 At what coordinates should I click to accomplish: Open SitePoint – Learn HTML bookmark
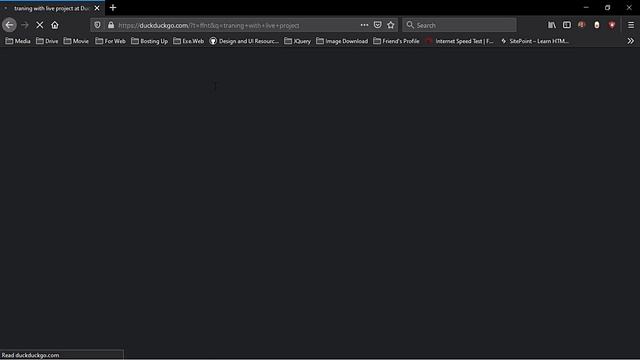click(x=534, y=41)
